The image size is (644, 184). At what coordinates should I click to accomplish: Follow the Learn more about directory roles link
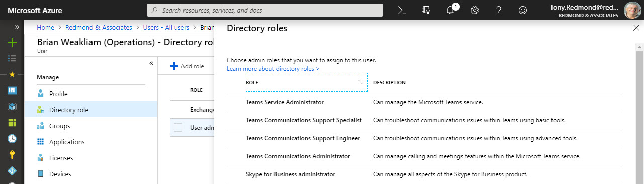tap(273, 68)
